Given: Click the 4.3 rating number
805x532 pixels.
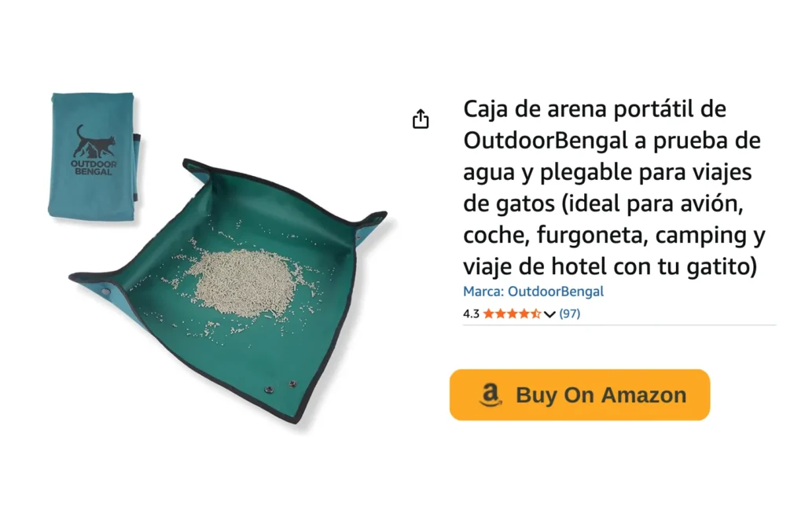Looking at the screenshot, I should tap(471, 314).
